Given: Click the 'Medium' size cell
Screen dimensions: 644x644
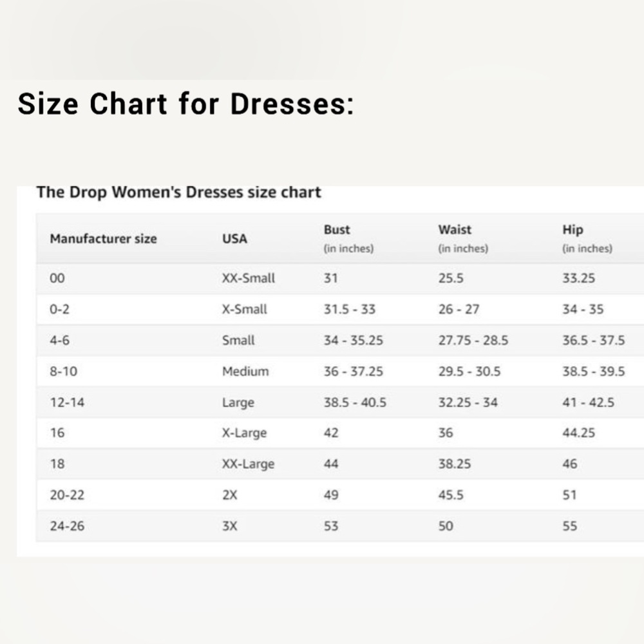Looking at the screenshot, I should pos(245,372).
